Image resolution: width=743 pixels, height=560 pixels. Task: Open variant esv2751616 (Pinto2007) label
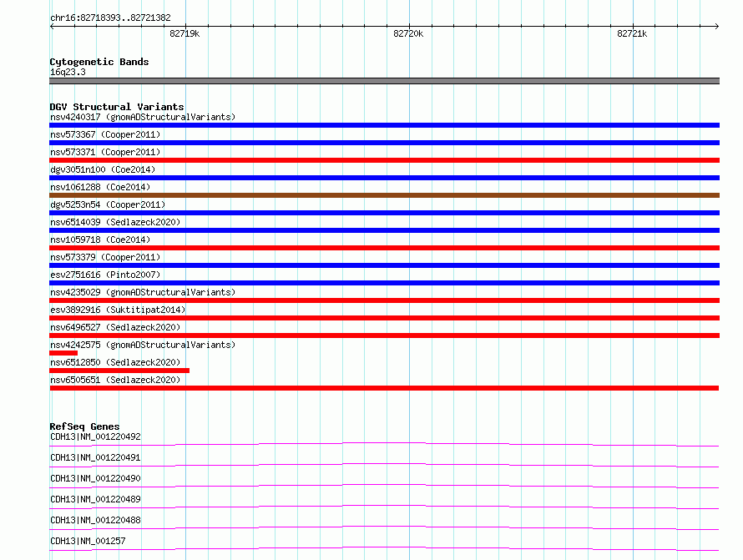pos(105,275)
